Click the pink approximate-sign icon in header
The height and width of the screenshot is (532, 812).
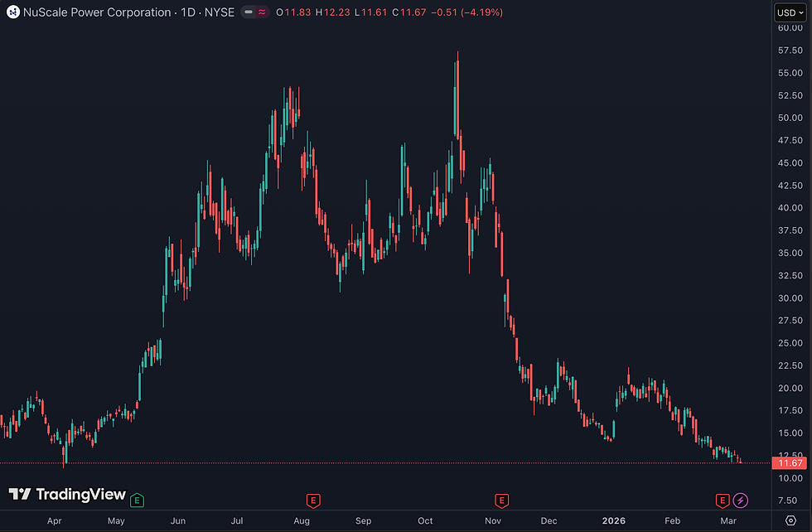point(262,12)
